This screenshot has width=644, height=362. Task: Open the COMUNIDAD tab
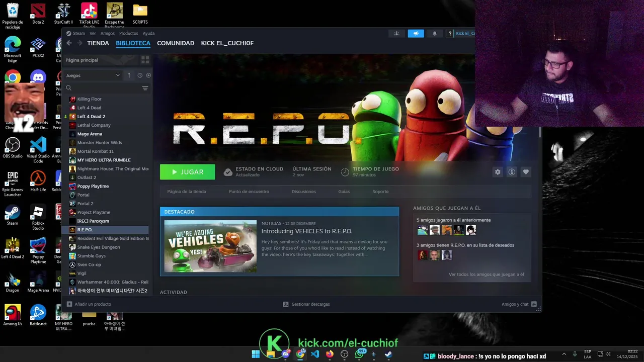(176, 43)
